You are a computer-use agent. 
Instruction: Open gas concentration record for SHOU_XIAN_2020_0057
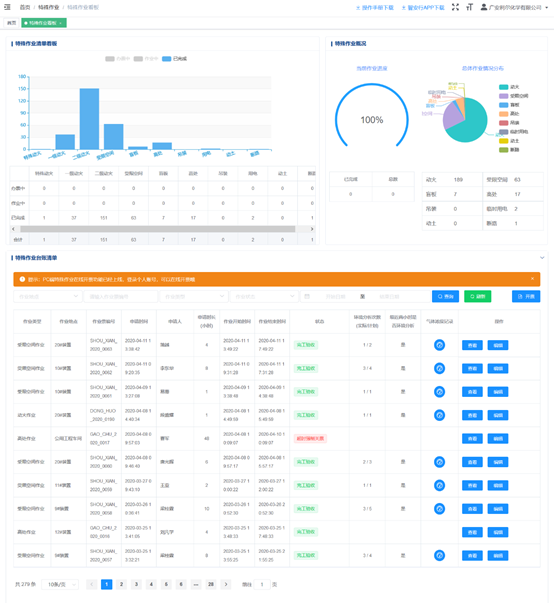pos(439,555)
